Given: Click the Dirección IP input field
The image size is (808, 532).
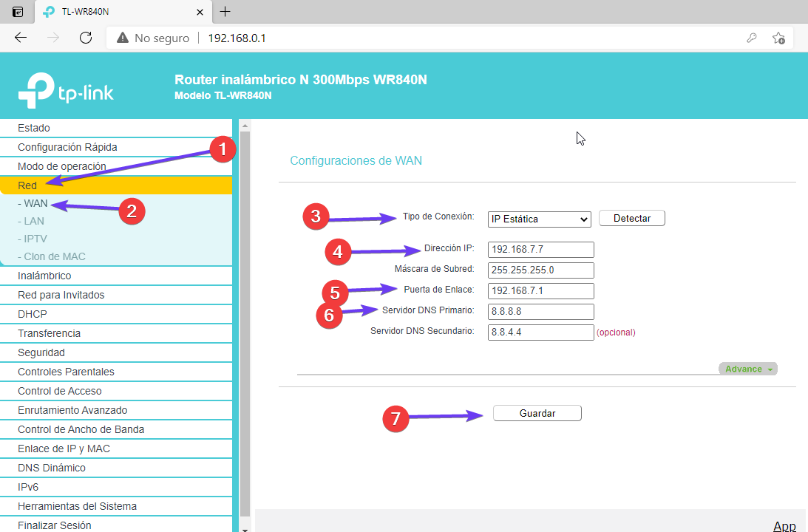Looking at the screenshot, I should tap(540, 250).
